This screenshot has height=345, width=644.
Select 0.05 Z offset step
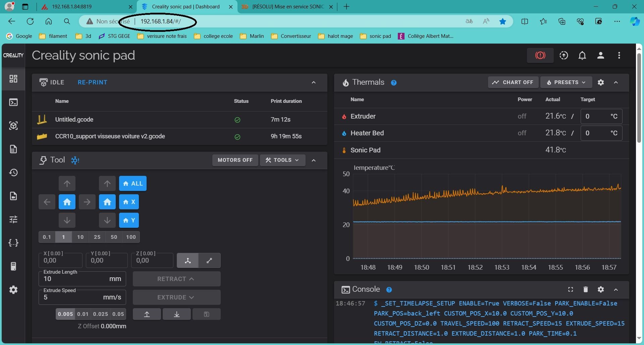[x=118, y=314]
